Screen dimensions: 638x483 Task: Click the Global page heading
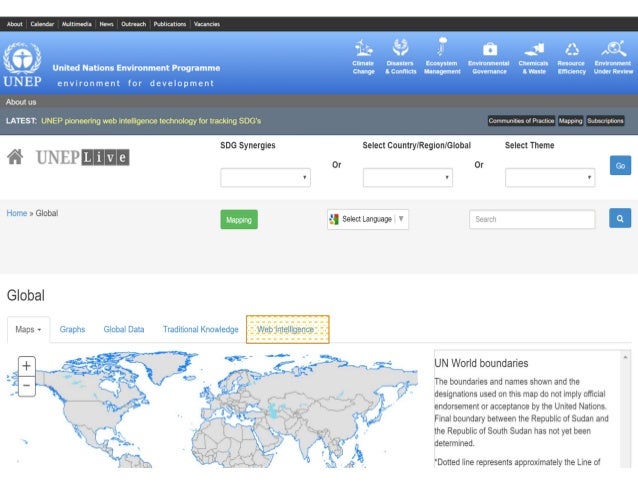(26, 295)
